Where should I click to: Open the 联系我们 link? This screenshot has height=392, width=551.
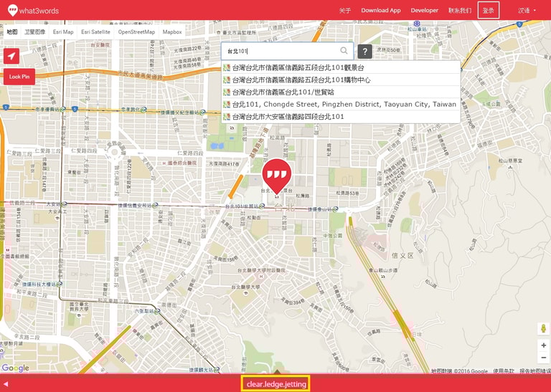pos(460,11)
